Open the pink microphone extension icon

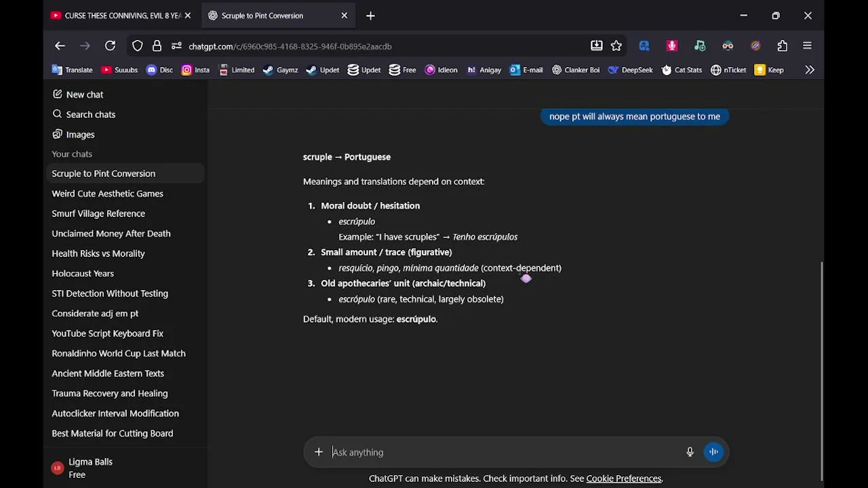coord(672,46)
